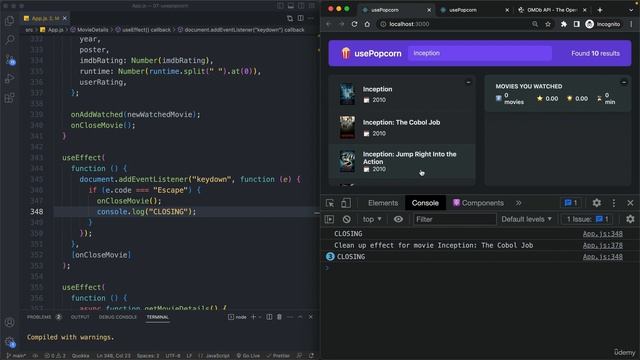Viewport: 640px width, 360px height.
Task: Maximize the terminal panel with the up chevron
Action: coord(300,317)
